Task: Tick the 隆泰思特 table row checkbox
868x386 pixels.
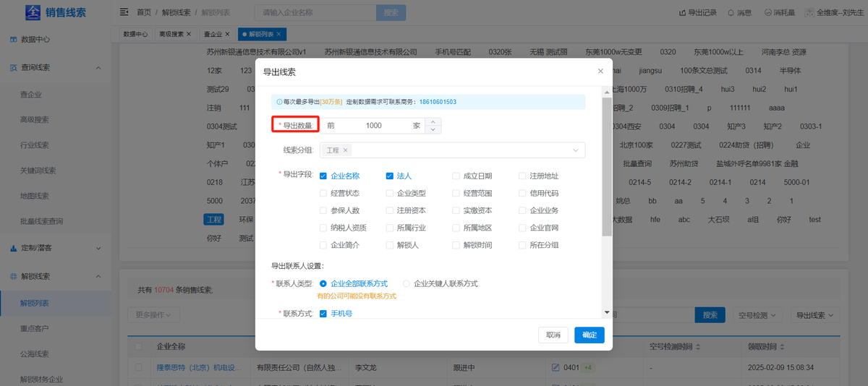Action: point(138,368)
